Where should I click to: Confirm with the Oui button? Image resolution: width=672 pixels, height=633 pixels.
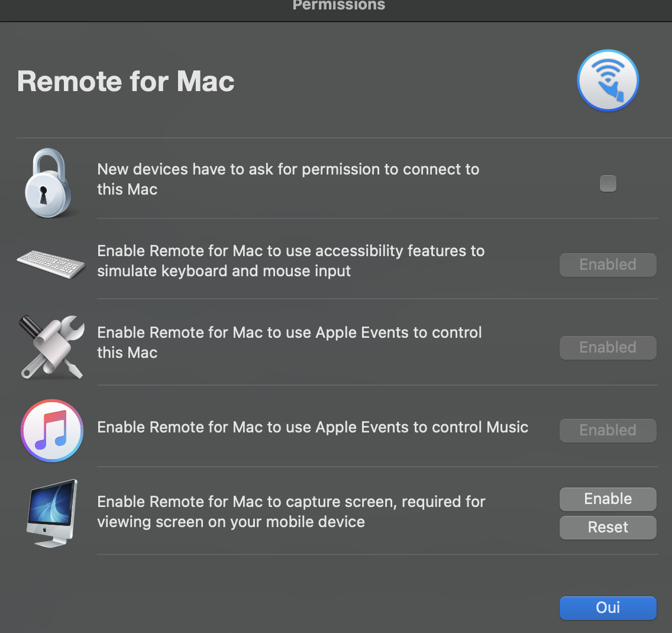coord(608,608)
